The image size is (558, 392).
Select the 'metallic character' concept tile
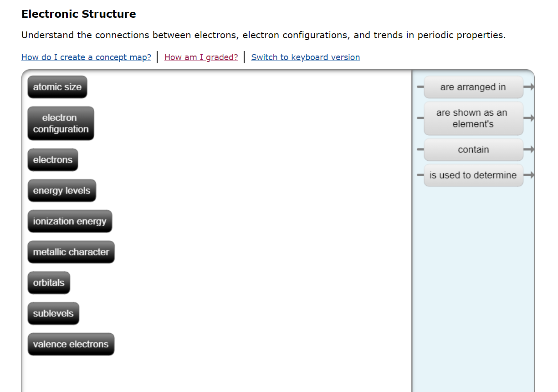pyautogui.click(x=71, y=252)
